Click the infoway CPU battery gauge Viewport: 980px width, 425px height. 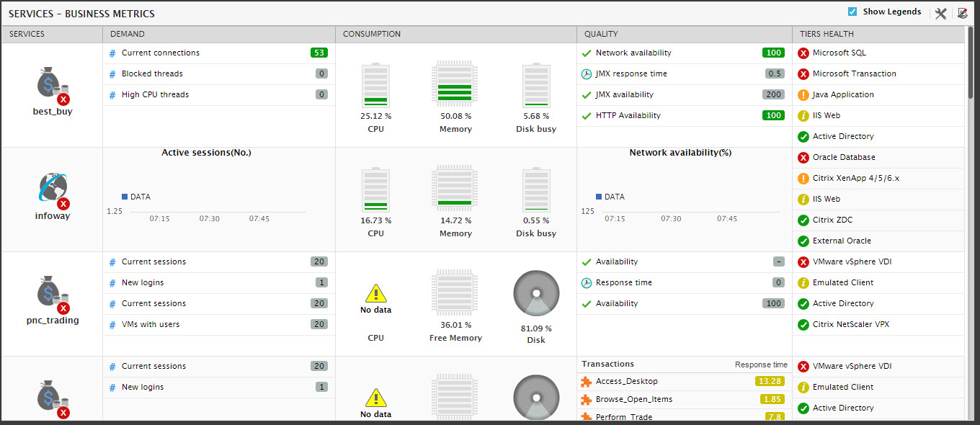tap(375, 190)
